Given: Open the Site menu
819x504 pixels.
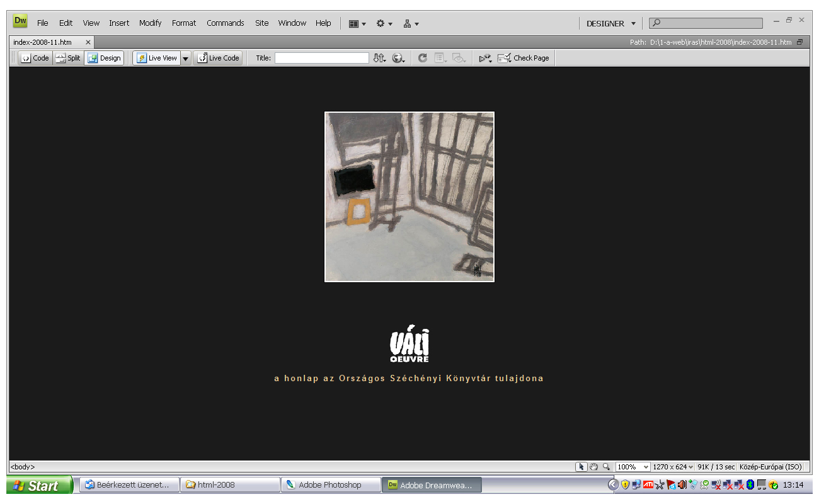Looking at the screenshot, I should (262, 23).
